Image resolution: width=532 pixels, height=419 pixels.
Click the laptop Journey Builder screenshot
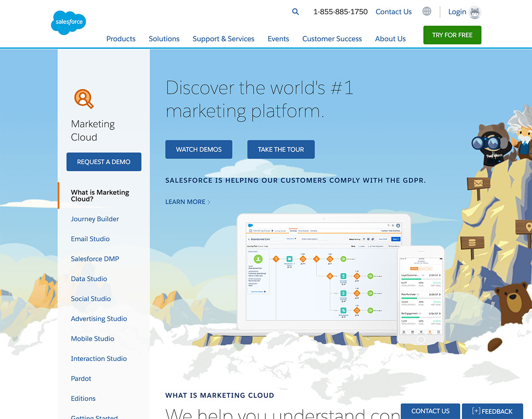(x=324, y=272)
